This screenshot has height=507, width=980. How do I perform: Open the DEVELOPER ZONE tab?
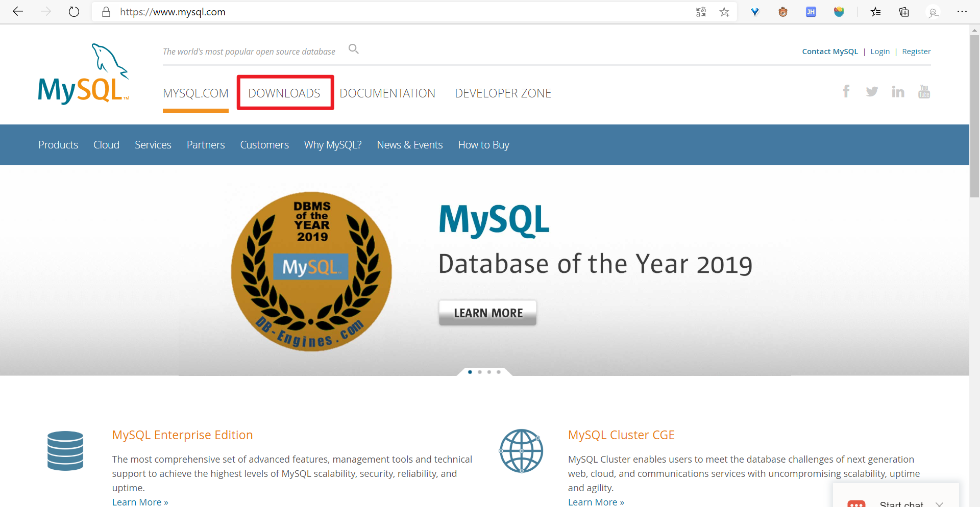503,93
